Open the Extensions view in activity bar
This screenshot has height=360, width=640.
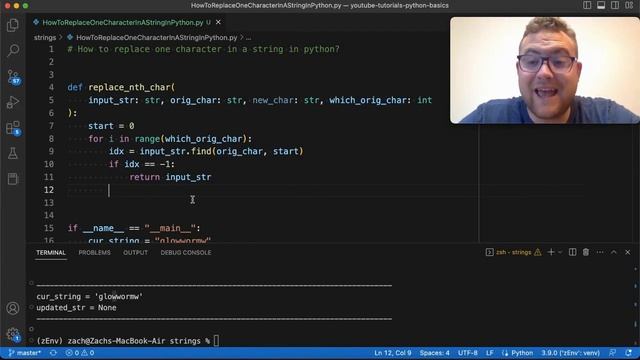13,128
